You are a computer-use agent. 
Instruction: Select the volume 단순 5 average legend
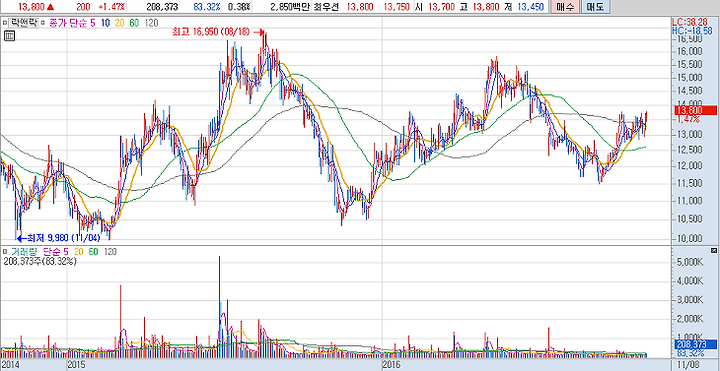[x=56, y=252]
